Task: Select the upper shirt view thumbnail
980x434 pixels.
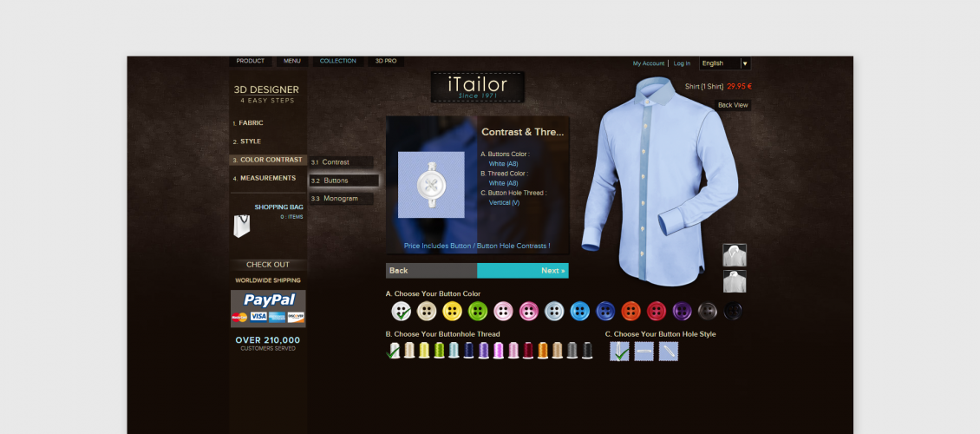Action: 735,255
